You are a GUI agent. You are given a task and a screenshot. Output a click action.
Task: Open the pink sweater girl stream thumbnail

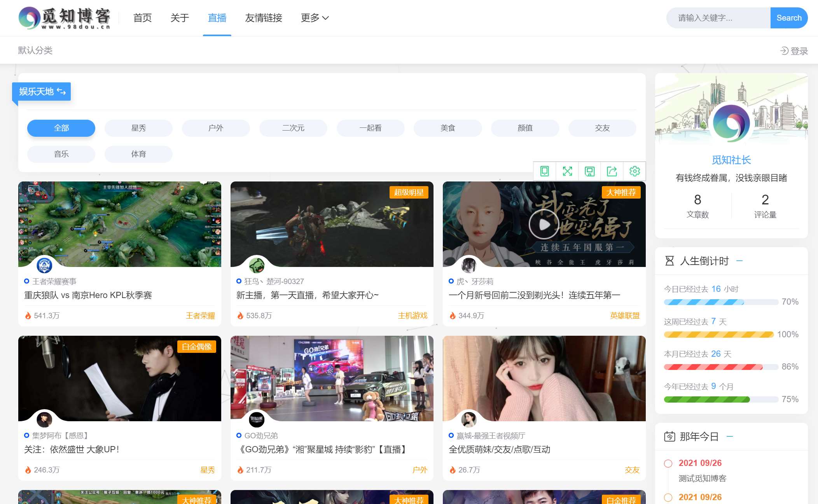[x=544, y=378]
